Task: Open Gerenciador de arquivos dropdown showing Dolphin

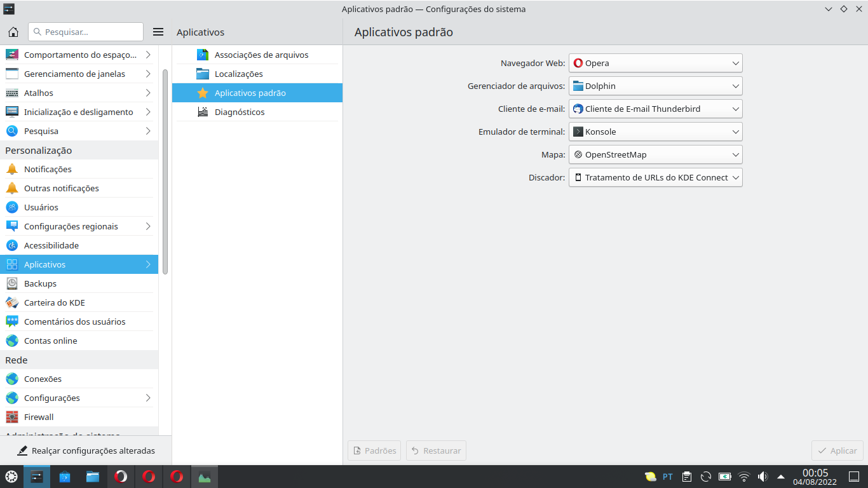Action: 656,86
